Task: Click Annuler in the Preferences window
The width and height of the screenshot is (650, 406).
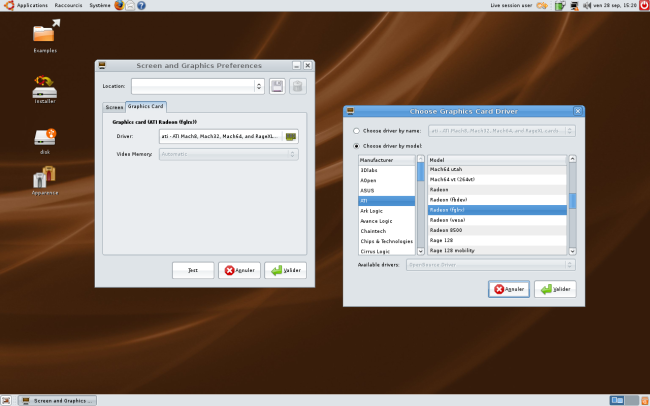Action: [239, 270]
